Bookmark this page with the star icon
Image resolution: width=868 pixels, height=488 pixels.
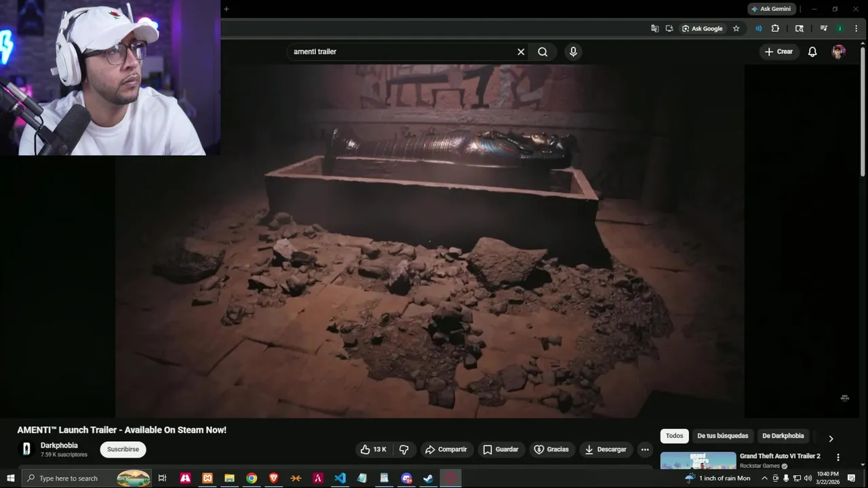pyautogui.click(x=736, y=28)
